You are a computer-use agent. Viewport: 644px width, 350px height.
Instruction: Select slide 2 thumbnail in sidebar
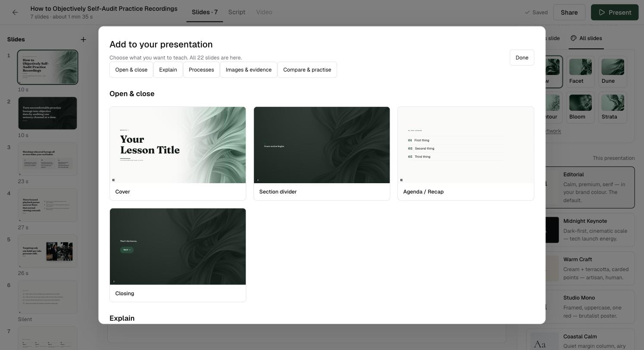(x=47, y=113)
